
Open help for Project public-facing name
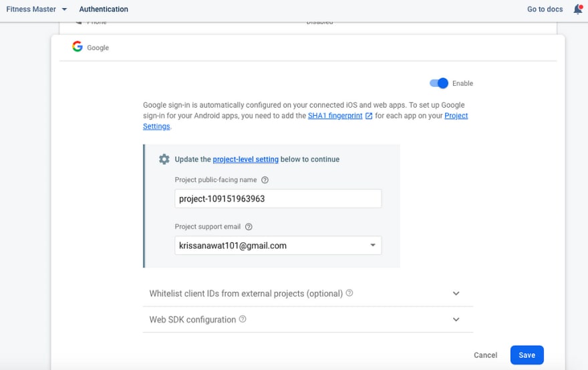pos(265,180)
